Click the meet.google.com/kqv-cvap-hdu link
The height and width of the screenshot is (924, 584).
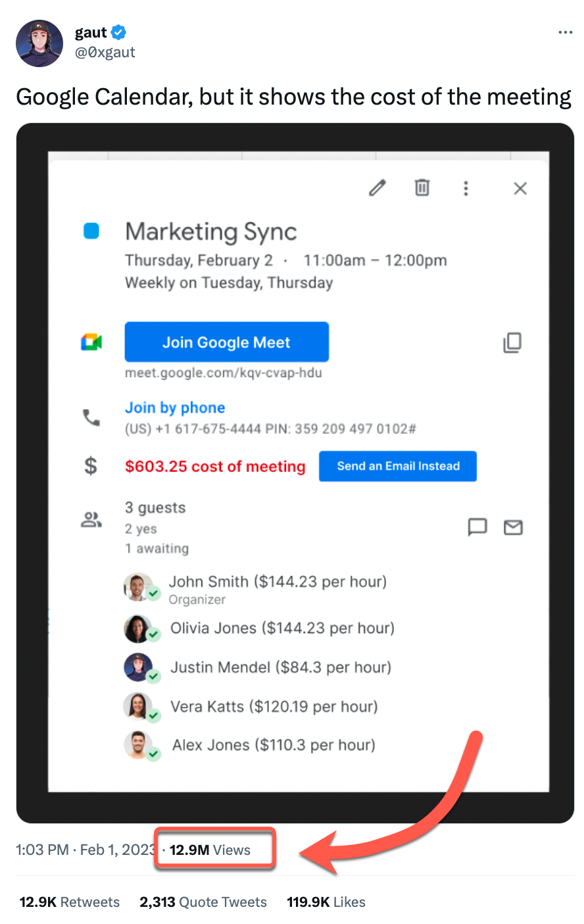pyautogui.click(x=224, y=373)
